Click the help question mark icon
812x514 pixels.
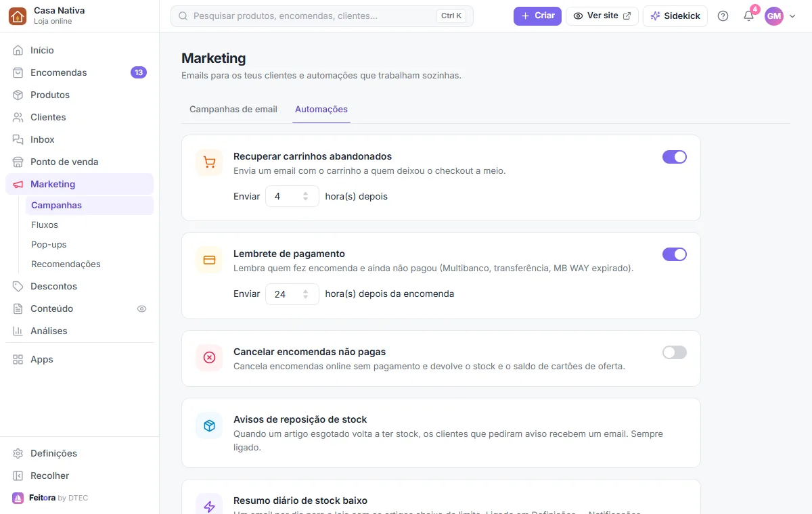(723, 16)
